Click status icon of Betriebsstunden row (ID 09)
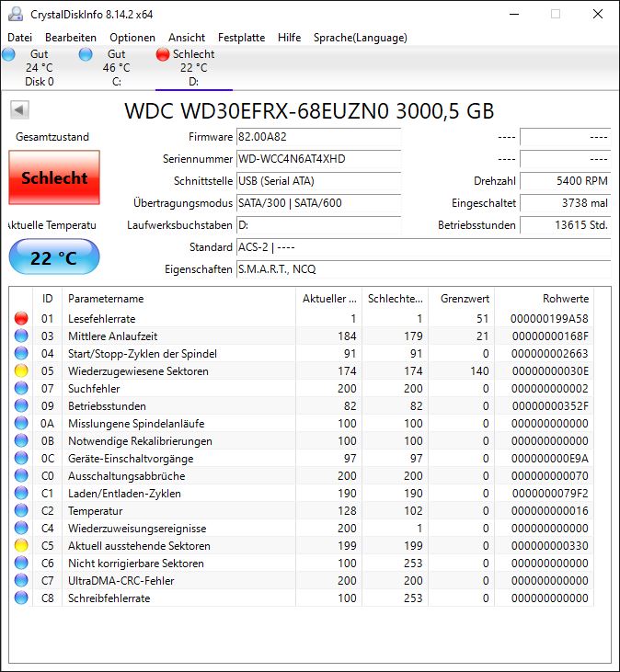This screenshot has height=672, width=620. pyautogui.click(x=21, y=405)
